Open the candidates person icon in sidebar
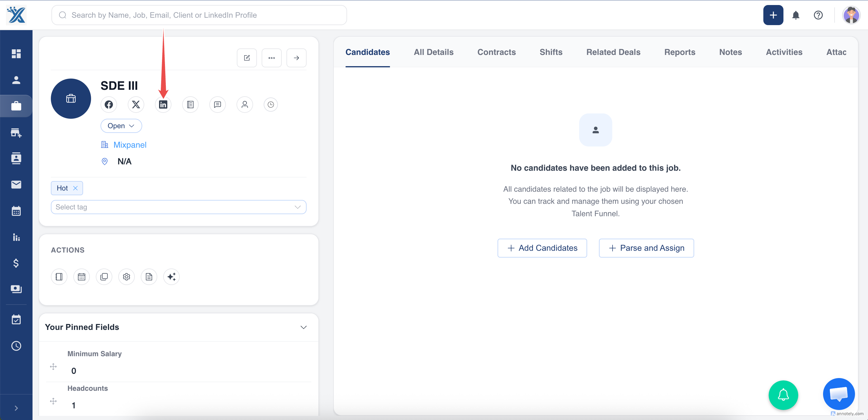 pos(16,80)
